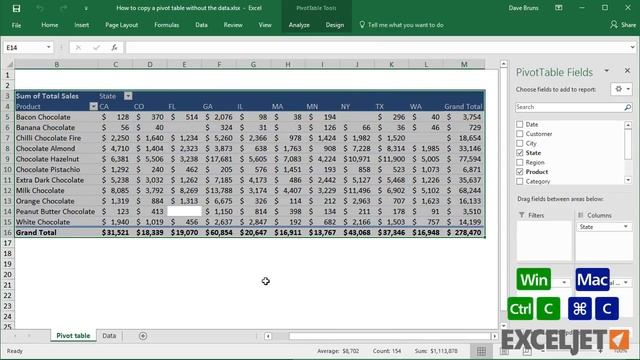Close the PivotTable Fields pane
640x360 pixels.
click(627, 71)
